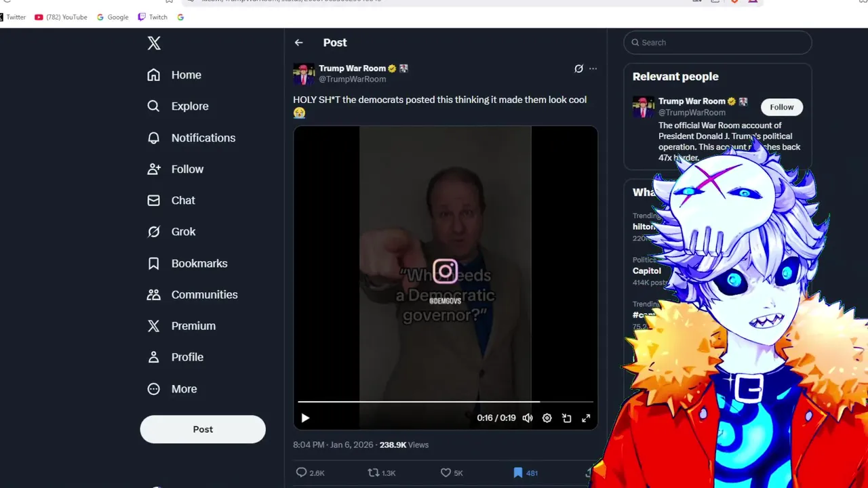Seek on the video progress bar

(x=446, y=402)
